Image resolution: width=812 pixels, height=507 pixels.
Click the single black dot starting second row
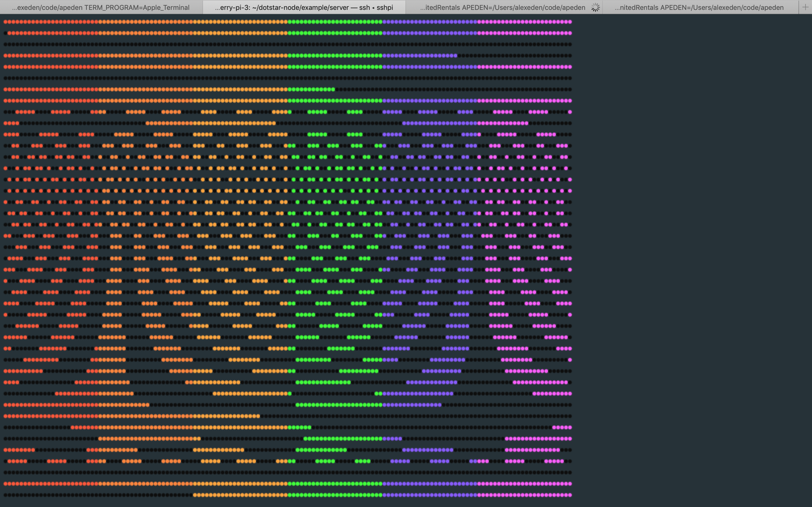pyautogui.click(x=5, y=33)
